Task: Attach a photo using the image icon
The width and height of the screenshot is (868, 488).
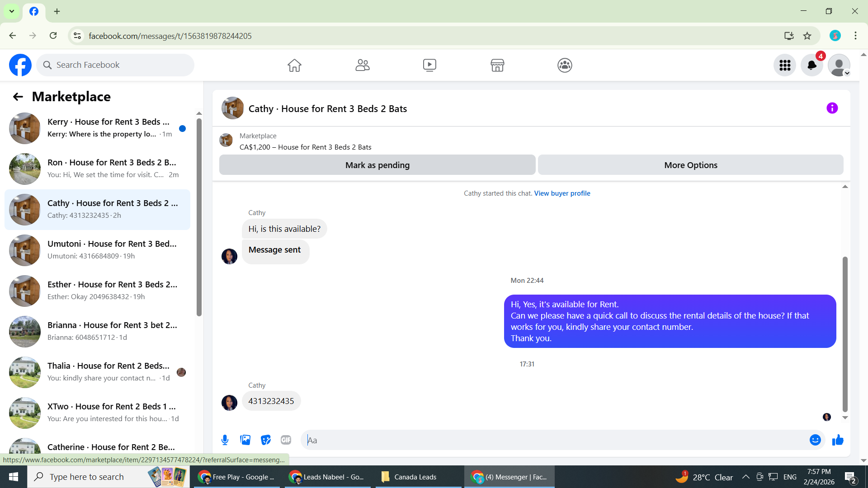Action: pyautogui.click(x=245, y=440)
